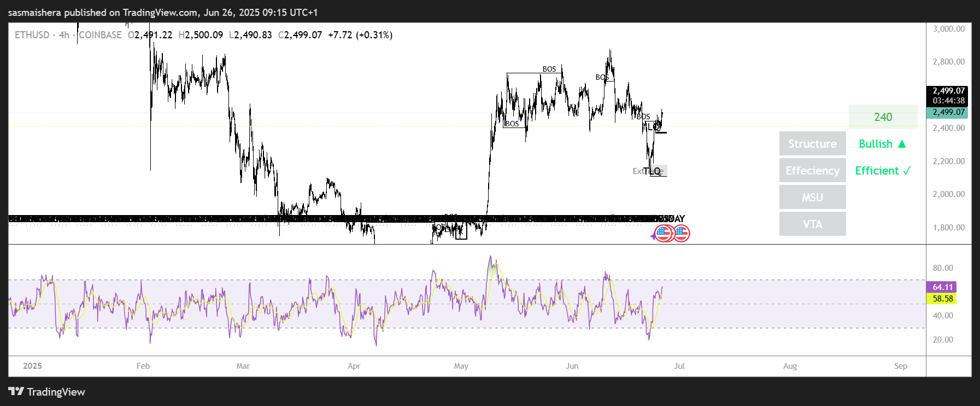The image size is (980, 406).
Task: Click the COINBASE exchange label
Action: [x=100, y=35]
